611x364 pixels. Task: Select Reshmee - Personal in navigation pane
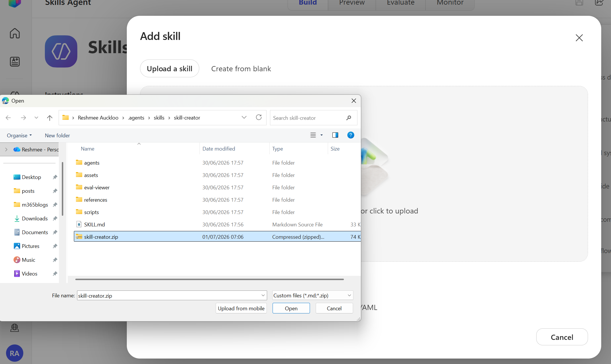click(x=36, y=149)
